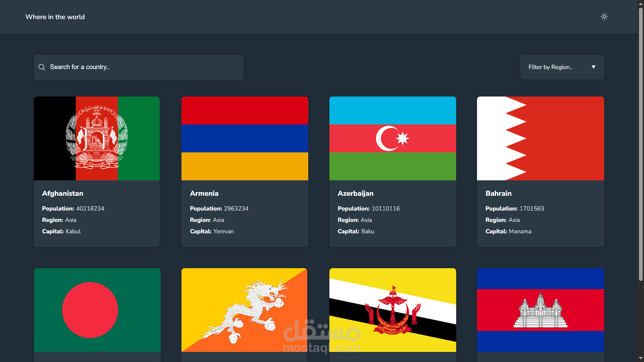Click Region: Asia under Afghanistan
The height and width of the screenshot is (362, 644).
click(x=59, y=220)
